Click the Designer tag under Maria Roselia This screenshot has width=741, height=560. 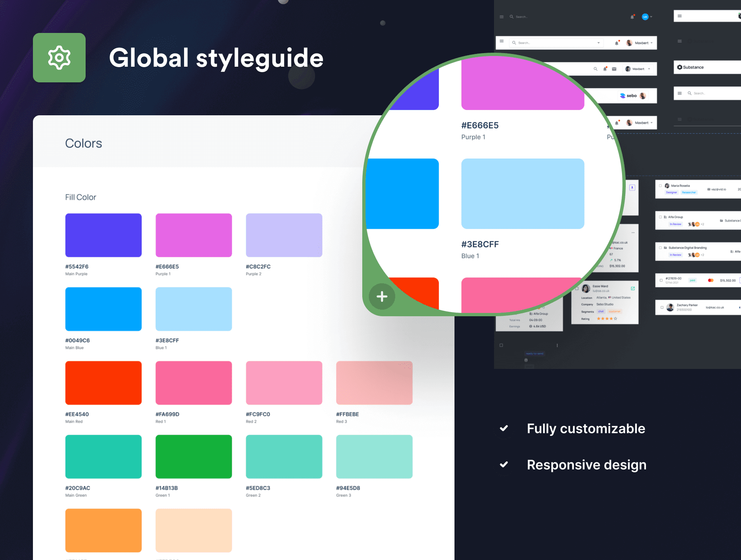pos(671,192)
